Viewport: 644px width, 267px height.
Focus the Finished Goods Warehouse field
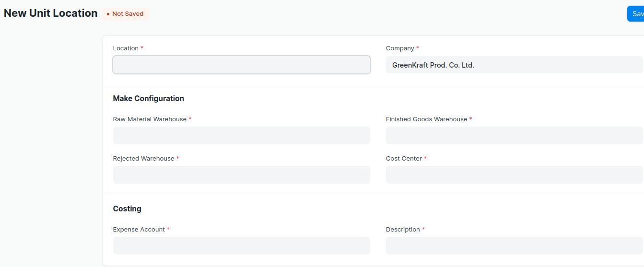[514, 136]
